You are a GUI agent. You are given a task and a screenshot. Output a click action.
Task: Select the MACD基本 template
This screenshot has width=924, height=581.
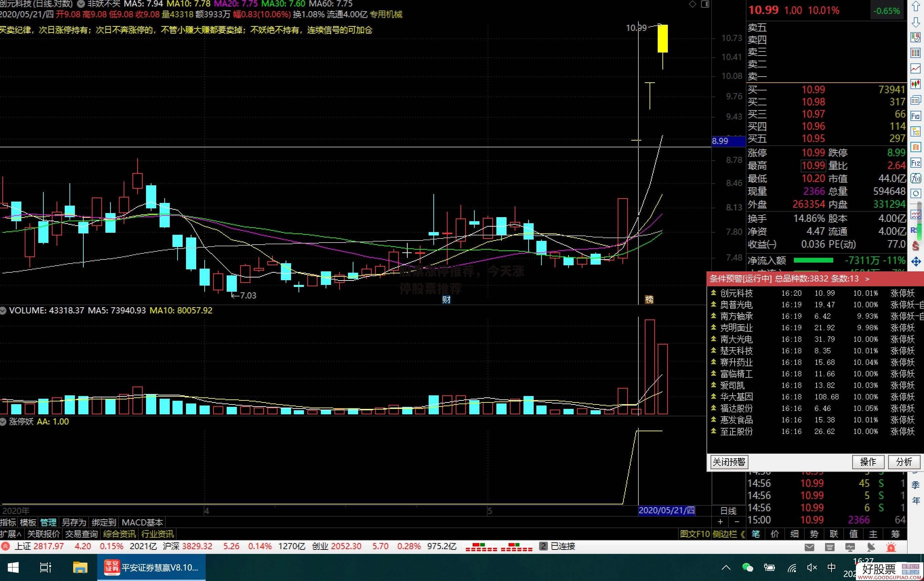pyautogui.click(x=142, y=522)
